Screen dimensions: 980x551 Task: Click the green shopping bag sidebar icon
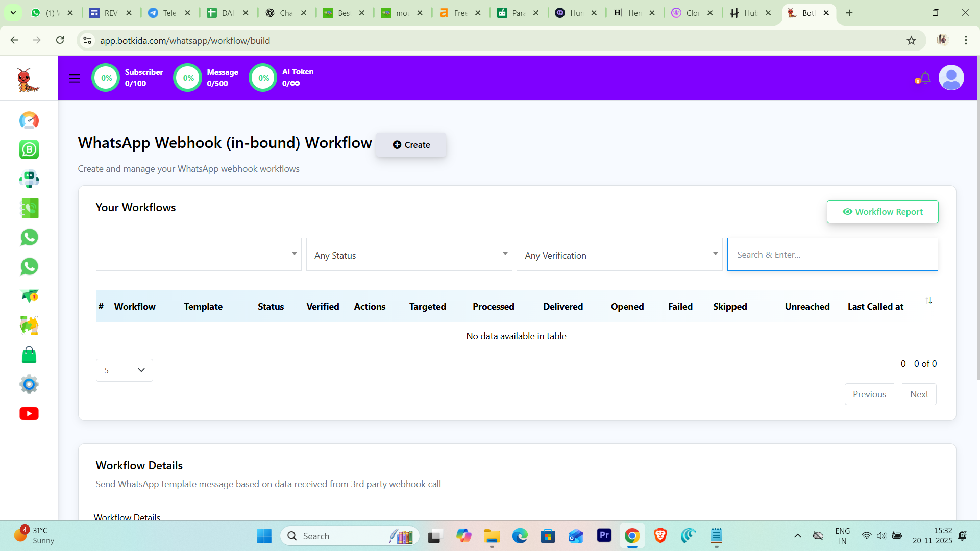[x=29, y=355]
